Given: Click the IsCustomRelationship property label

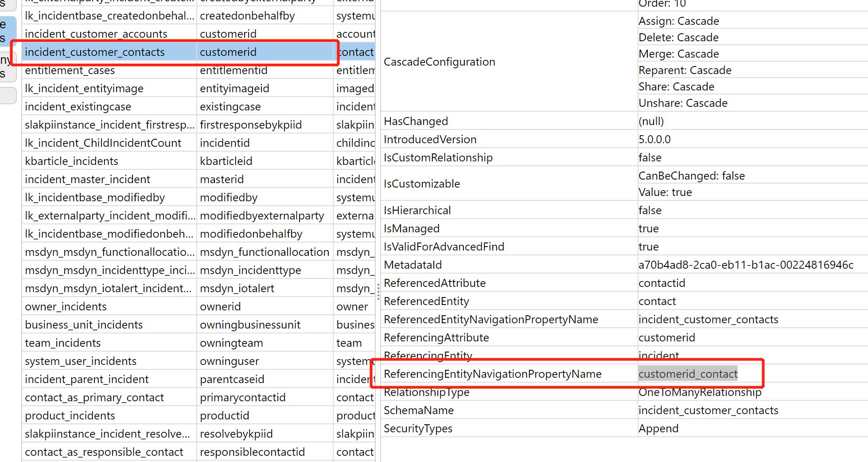Looking at the screenshot, I should point(438,157).
